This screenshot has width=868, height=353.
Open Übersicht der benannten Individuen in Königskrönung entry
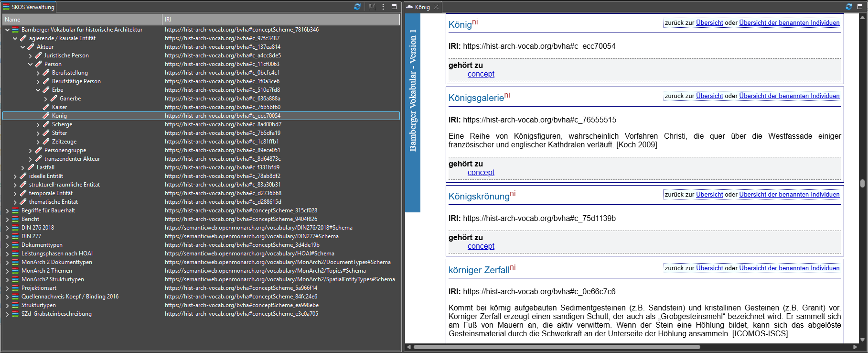coord(789,194)
